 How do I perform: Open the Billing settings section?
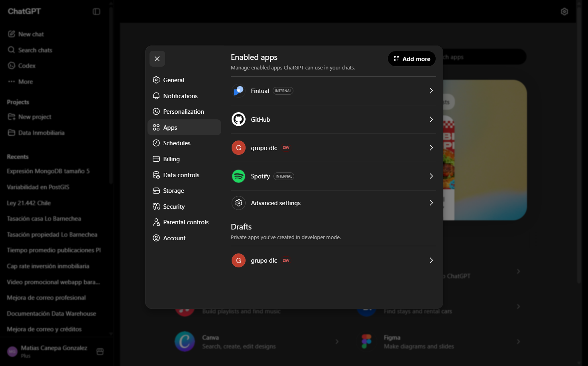184,159
